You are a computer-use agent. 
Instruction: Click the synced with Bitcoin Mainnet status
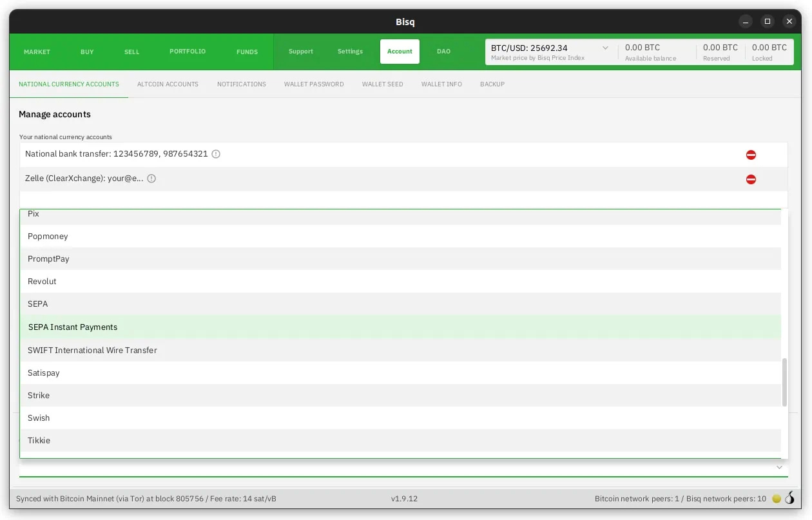[x=146, y=499]
